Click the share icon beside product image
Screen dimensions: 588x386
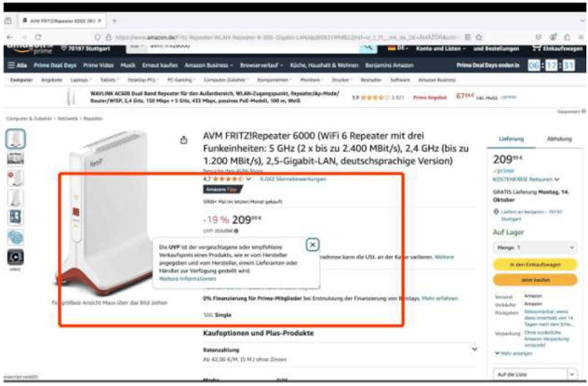click(x=184, y=140)
